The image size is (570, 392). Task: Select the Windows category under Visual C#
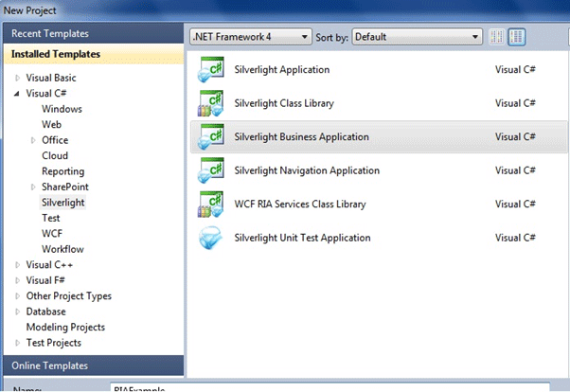[x=62, y=109]
